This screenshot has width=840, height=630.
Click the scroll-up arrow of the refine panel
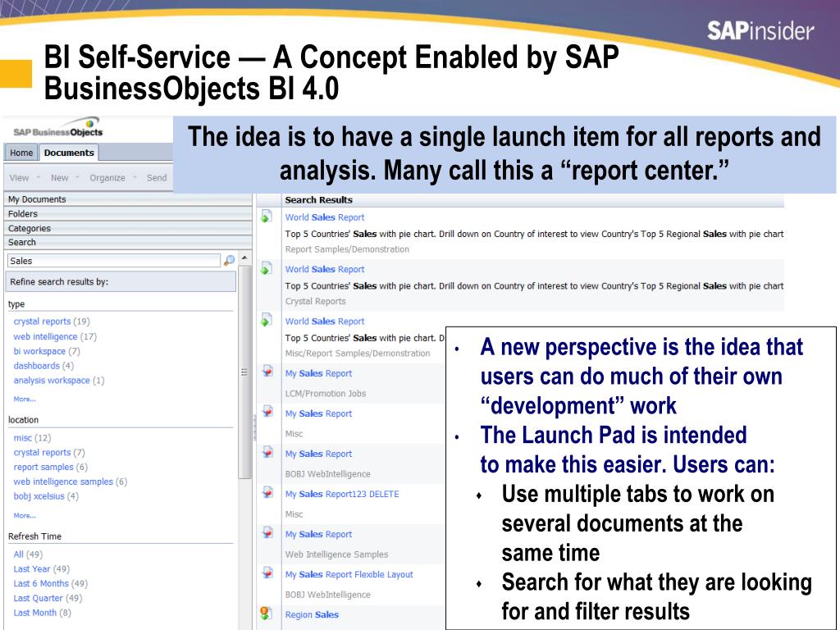244,258
